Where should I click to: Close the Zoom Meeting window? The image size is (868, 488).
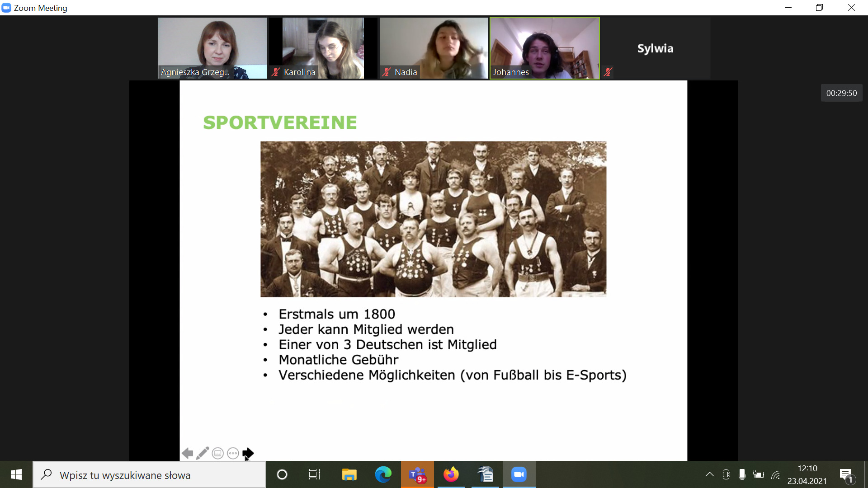pos(851,8)
